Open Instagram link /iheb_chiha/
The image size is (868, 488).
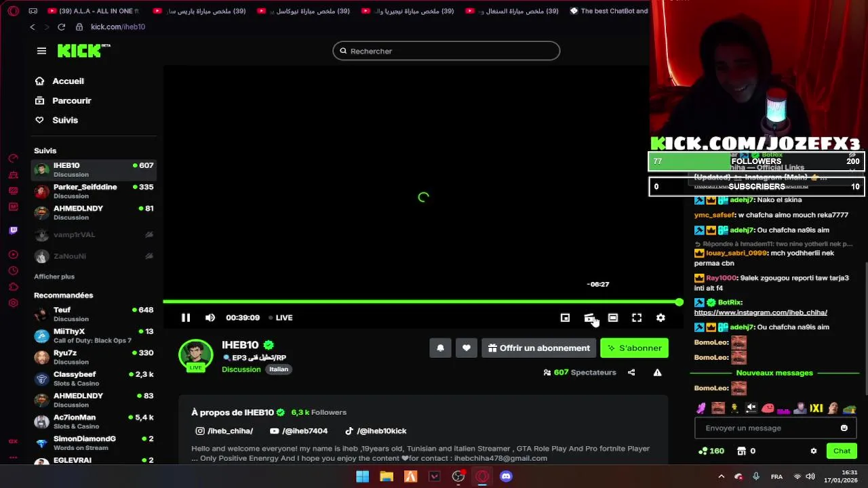(x=224, y=431)
